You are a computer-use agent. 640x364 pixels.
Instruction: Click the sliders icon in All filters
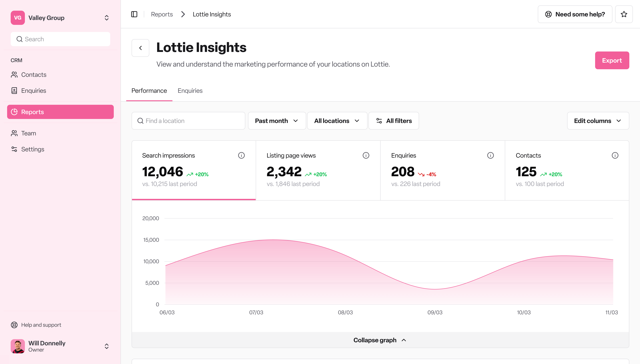(x=379, y=121)
